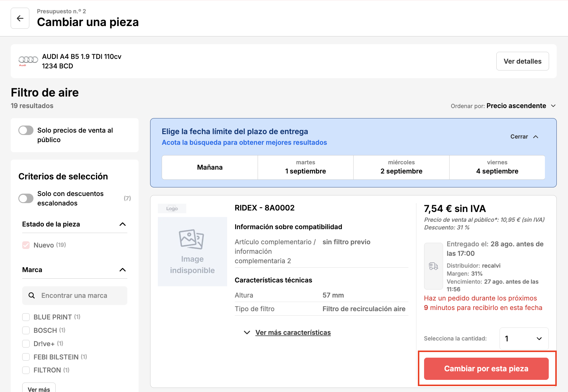Collapse the Marca filter section
This screenshot has width=568, height=392.
(123, 270)
